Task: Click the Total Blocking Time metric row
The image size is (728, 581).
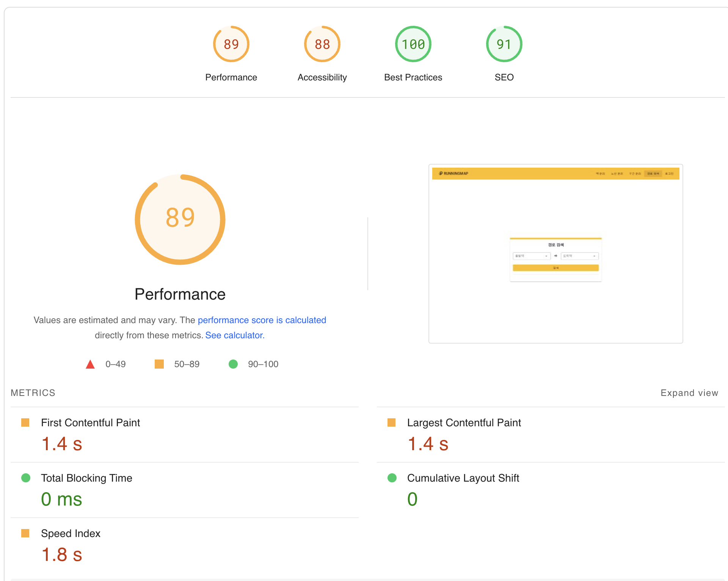Action: 86,478
